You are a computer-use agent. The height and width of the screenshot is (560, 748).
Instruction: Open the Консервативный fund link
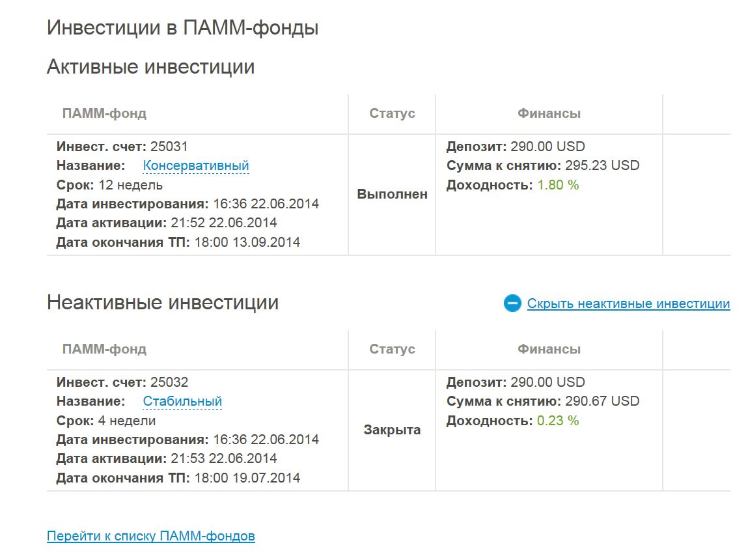coord(196,165)
